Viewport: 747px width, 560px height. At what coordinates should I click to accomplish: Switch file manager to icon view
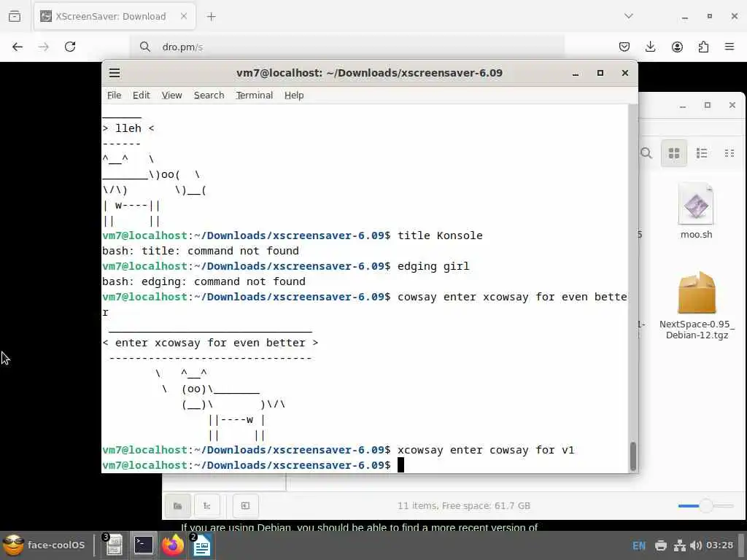pyautogui.click(x=673, y=153)
